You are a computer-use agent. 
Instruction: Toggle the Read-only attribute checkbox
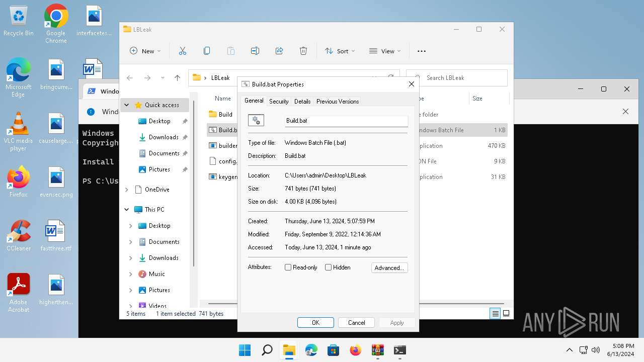(288, 267)
